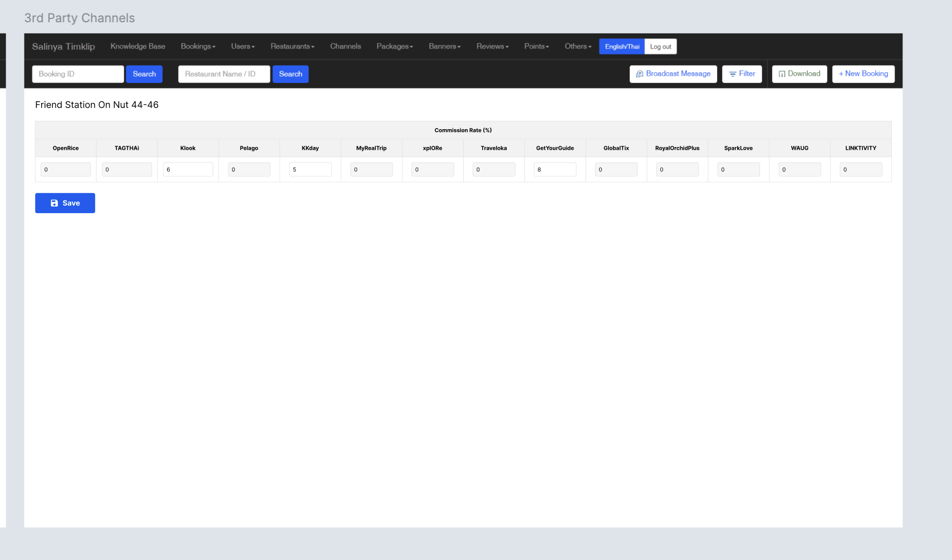The width and height of the screenshot is (952, 560).
Task: Expand the Bookings dropdown menu
Action: pyautogui.click(x=198, y=47)
